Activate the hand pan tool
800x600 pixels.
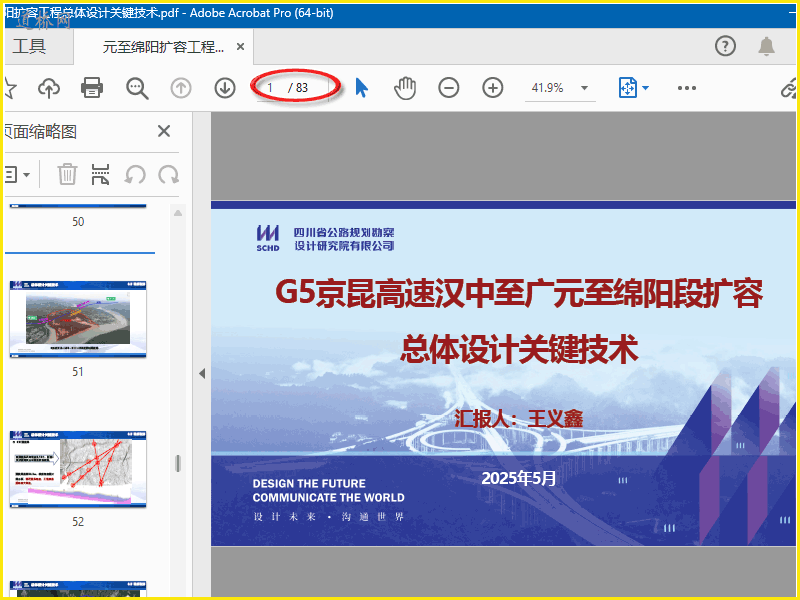[x=405, y=88]
